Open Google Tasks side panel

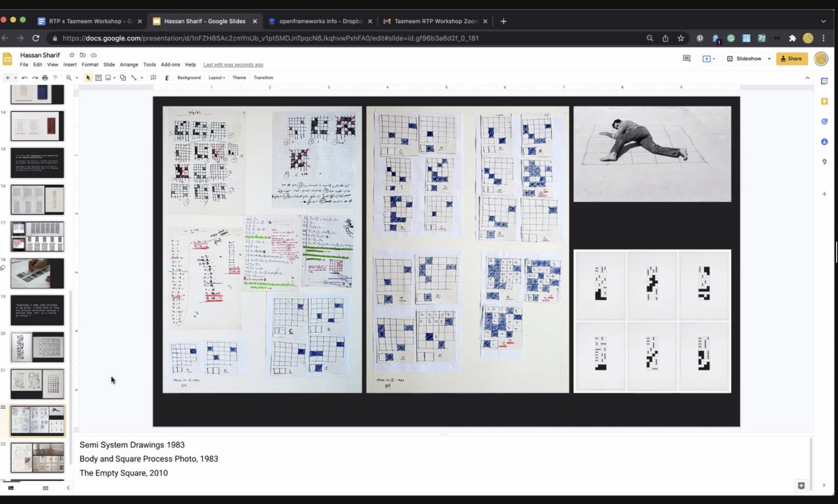click(x=824, y=121)
